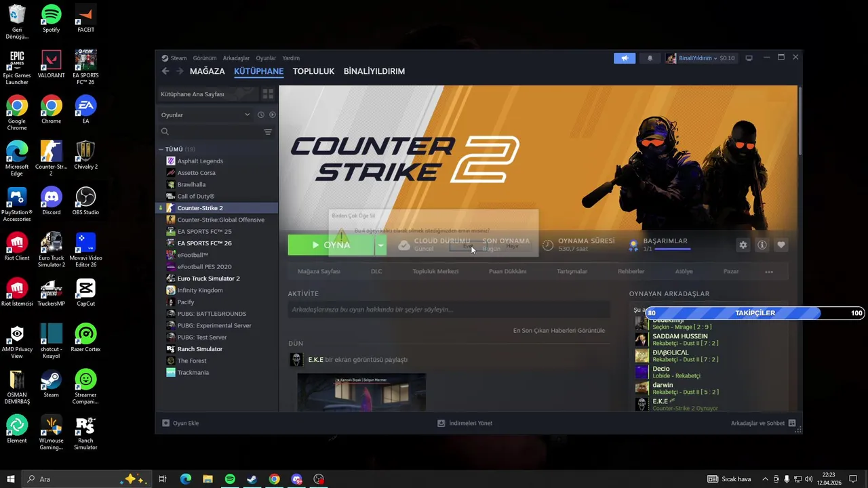Open the library advanced filter icon
The height and width of the screenshot is (488, 868).
coord(268,131)
